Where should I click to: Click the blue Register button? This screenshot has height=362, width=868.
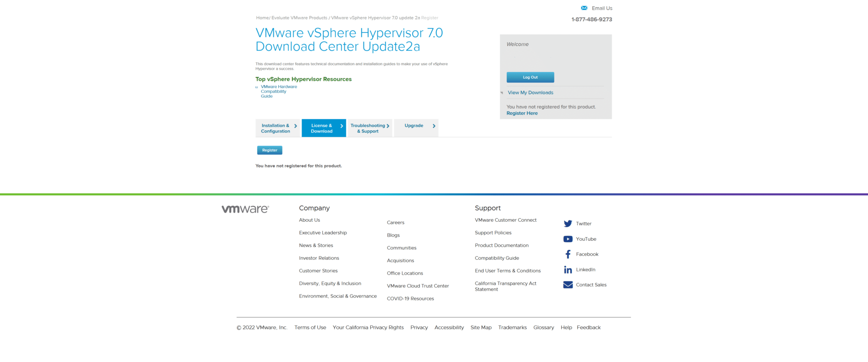point(269,150)
